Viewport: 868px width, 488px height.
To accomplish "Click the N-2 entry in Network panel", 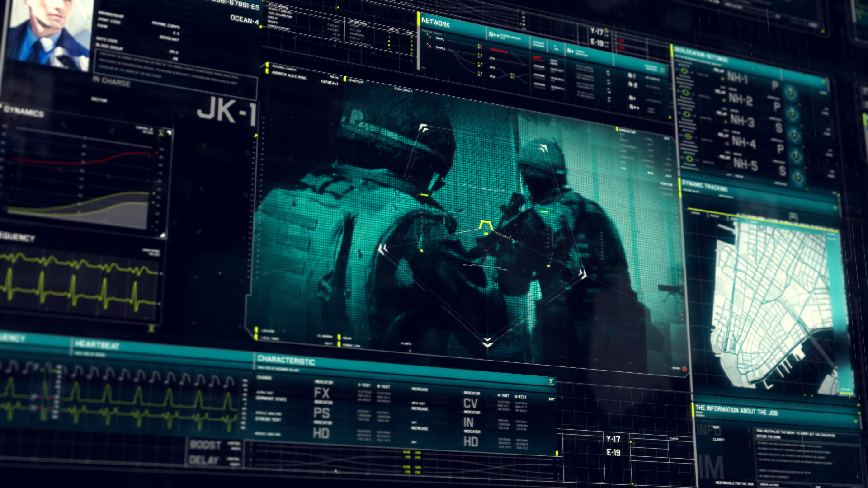I will 632,85.
